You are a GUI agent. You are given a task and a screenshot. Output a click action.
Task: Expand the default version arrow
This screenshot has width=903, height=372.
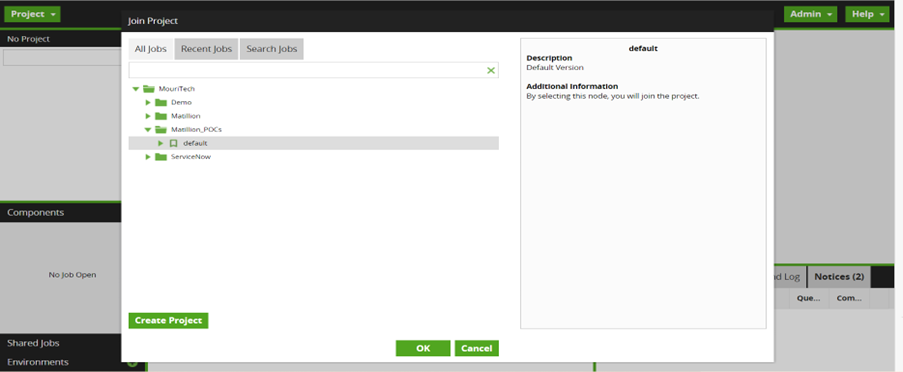click(x=161, y=143)
